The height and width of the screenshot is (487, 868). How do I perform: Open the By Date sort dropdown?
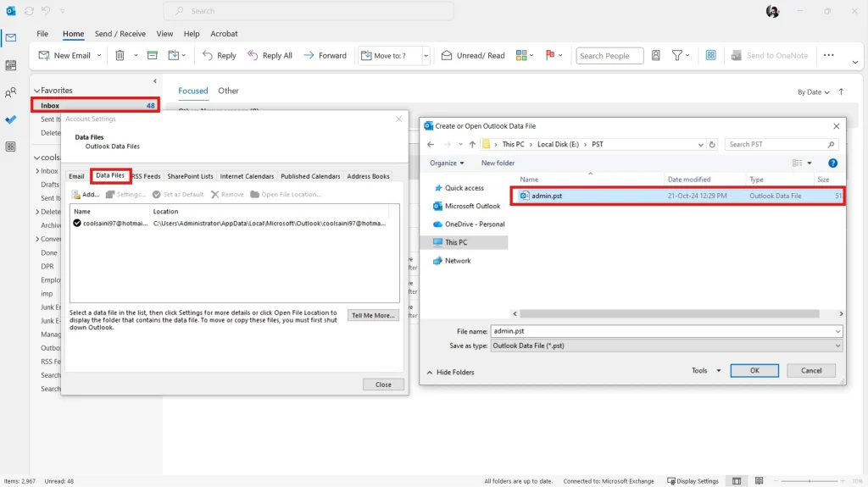pyautogui.click(x=813, y=92)
